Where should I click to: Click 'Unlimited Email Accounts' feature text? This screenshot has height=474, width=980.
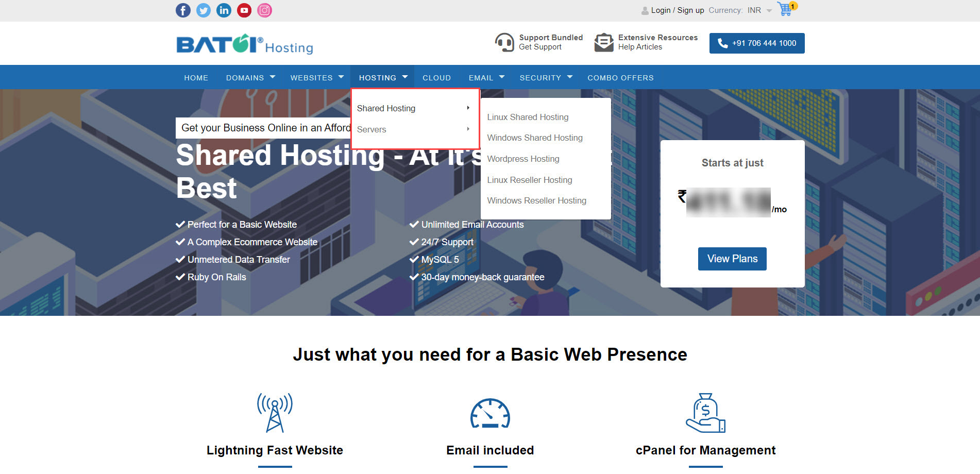(472, 225)
